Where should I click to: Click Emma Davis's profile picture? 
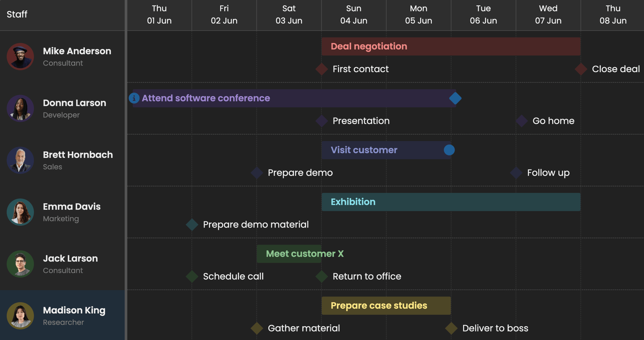[x=20, y=212]
